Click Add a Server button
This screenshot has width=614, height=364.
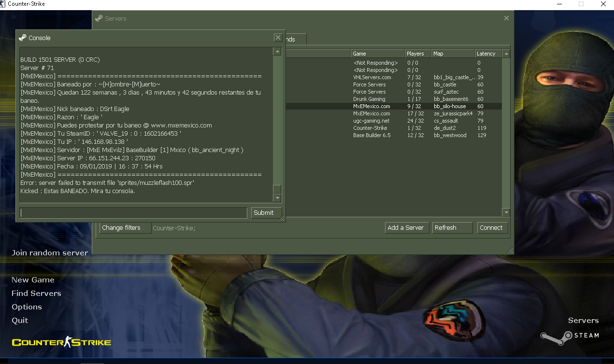coord(406,228)
